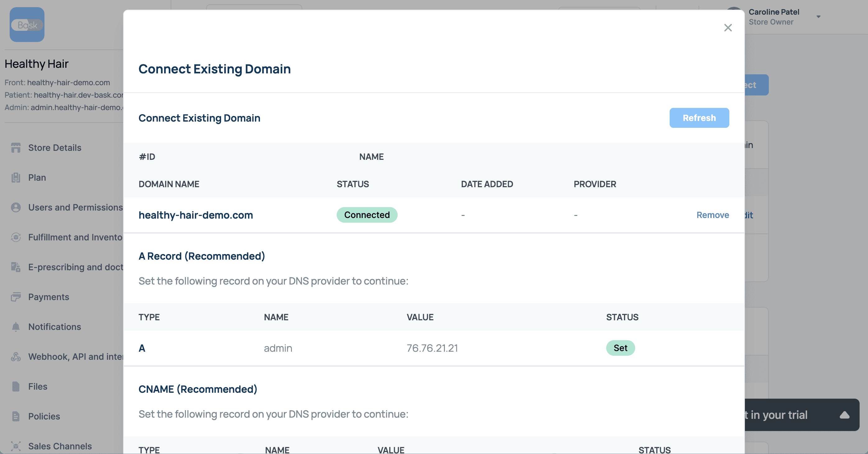Viewport: 868px width, 454px height.
Task: Close the Connect Existing Domain dialog
Action: [728, 28]
